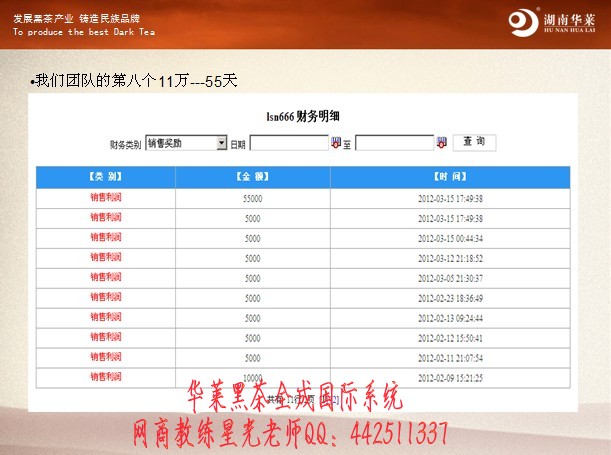Click 销售利润 in the 2012-03-05 21:30:37 row
Screen dimensions: 611x455
point(106,277)
